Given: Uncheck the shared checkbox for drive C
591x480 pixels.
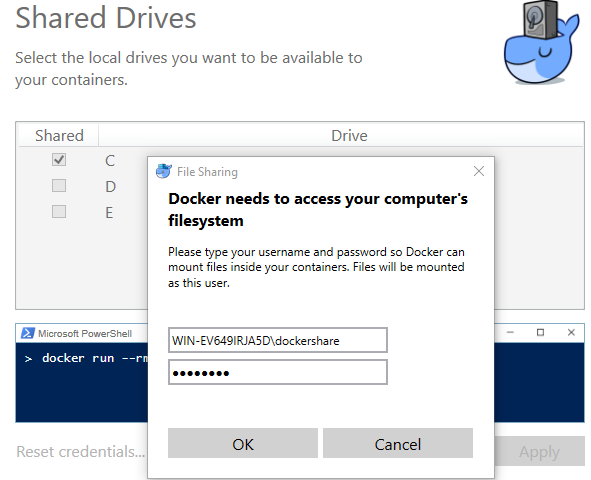Looking at the screenshot, I should click(59, 160).
